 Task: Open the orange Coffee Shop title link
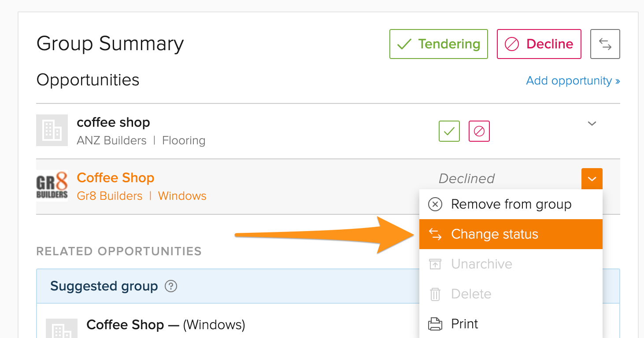[115, 178]
